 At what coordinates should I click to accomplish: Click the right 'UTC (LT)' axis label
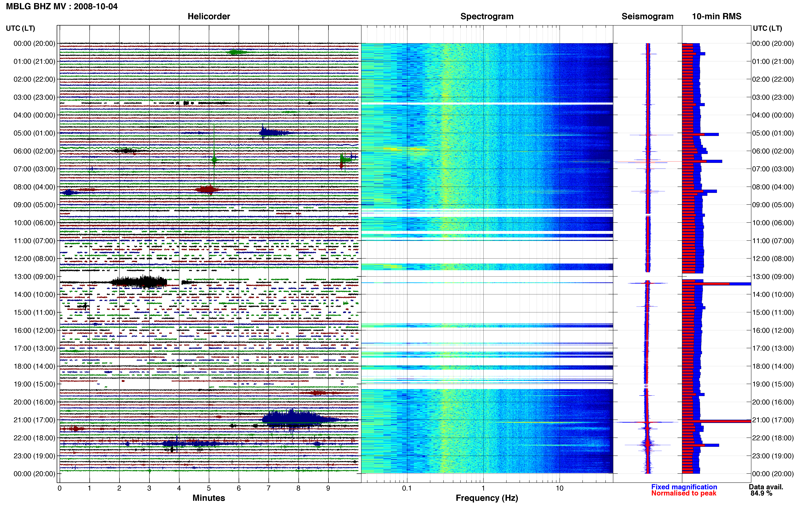pos(767,28)
